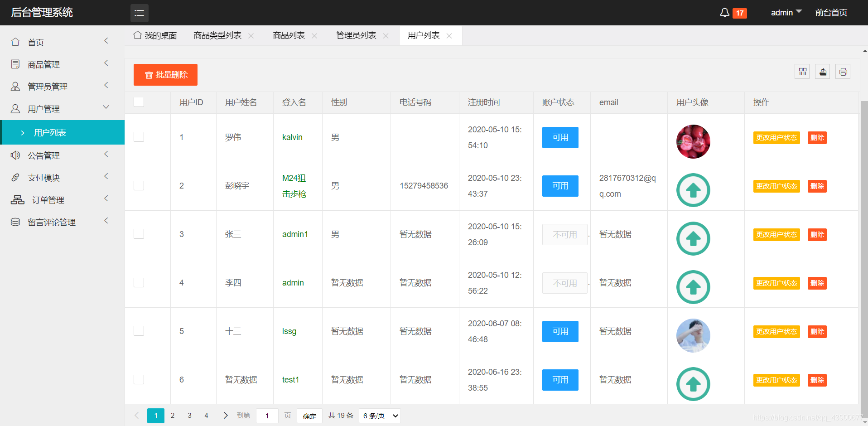Screen dimensions: 868x426
Task: Open the 前台首页 link
Action: pyautogui.click(x=831, y=13)
